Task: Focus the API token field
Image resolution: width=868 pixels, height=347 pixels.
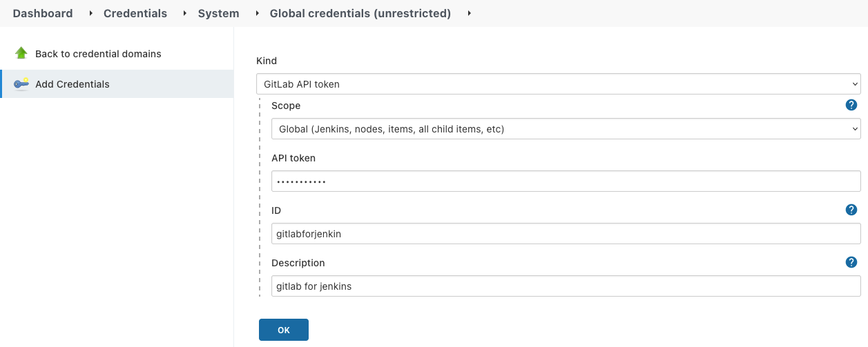Action: pos(566,181)
